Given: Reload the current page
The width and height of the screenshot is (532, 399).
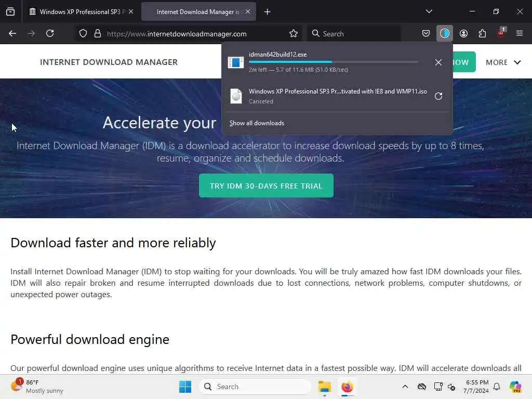Looking at the screenshot, I should click(50, 34).
